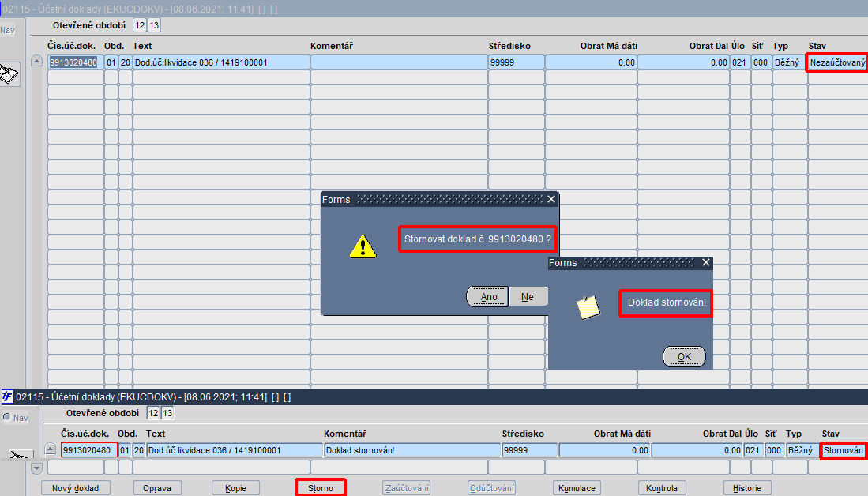Click the Středisko 99999 field in the upper row

click(x=516, y=62)
